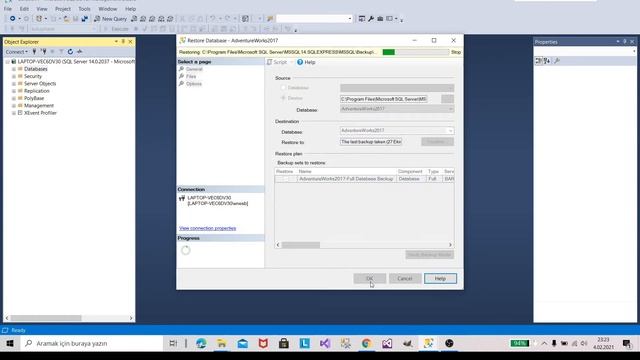Expand the Replication folder
The height and width of the screenshot is (360, 640).
coord(13,91)
